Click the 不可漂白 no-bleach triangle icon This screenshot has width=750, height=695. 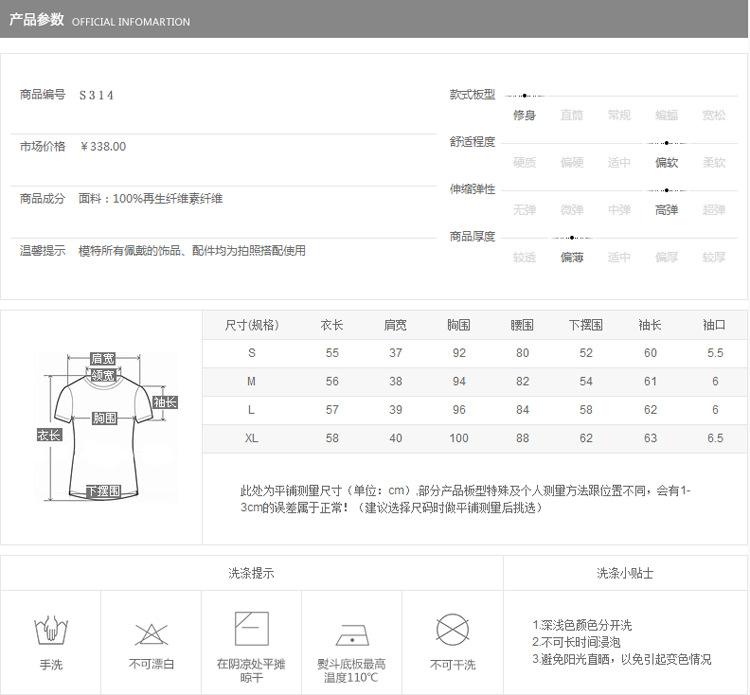(x=151, y=633)
